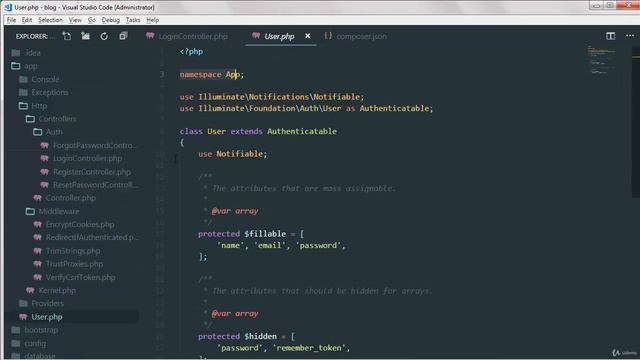The width and height of the screenshot is (640, 360).
Task: Open the Help menu
Action: pos(153,20)
